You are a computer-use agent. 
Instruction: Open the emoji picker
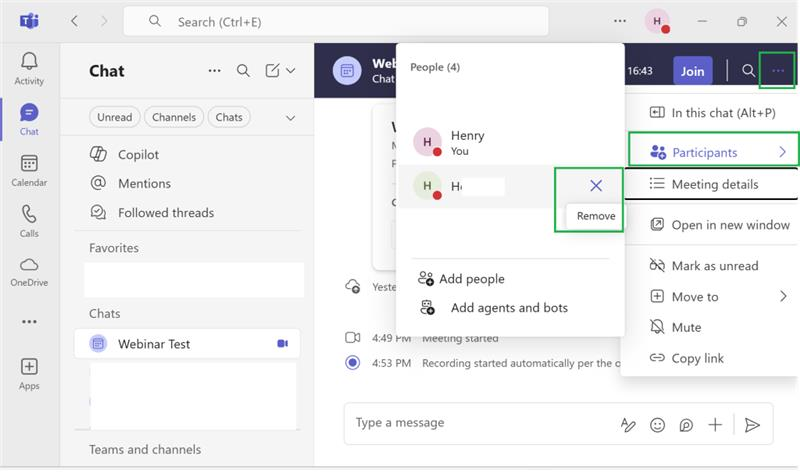point(657,425)
